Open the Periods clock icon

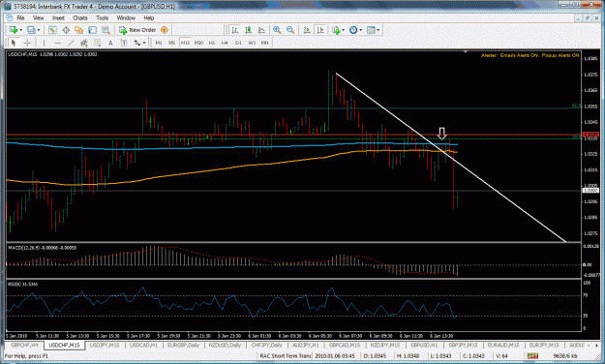[353, 30]
